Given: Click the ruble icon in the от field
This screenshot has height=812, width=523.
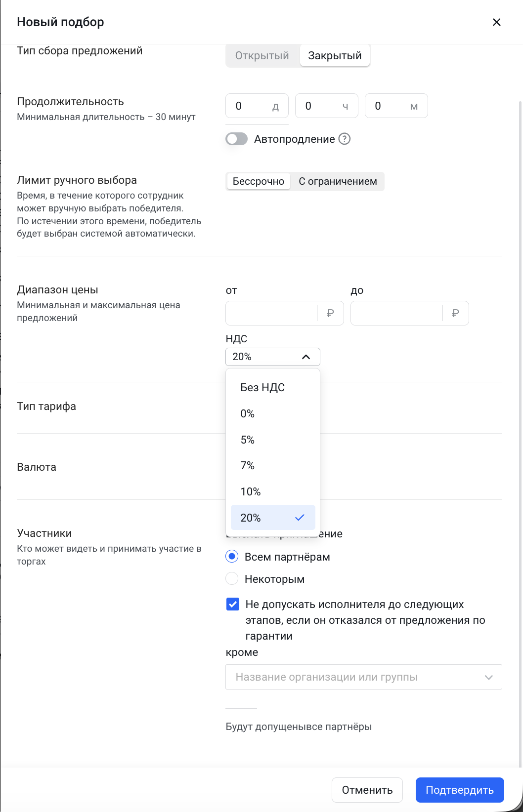Looking at the screenshot, I should (330, 313).
